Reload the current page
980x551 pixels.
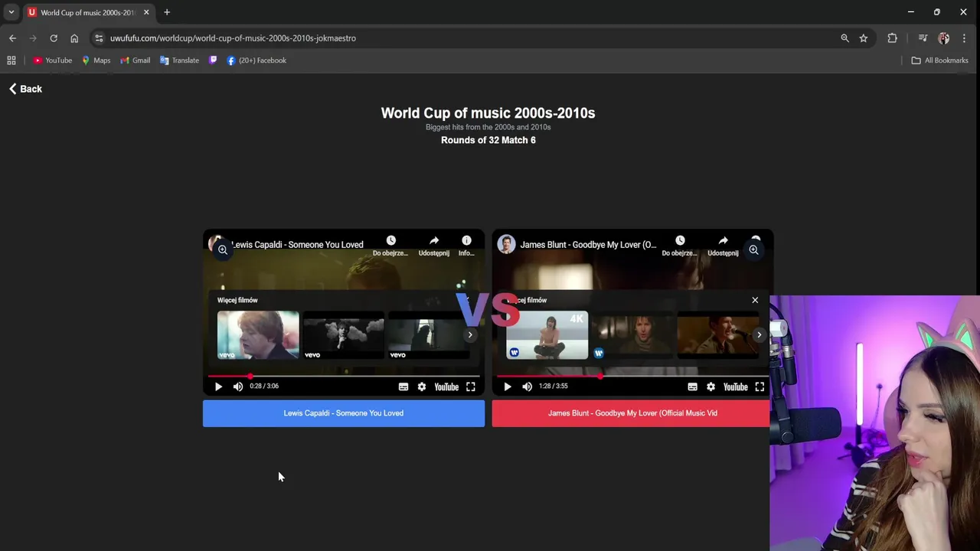pos(54,38)
